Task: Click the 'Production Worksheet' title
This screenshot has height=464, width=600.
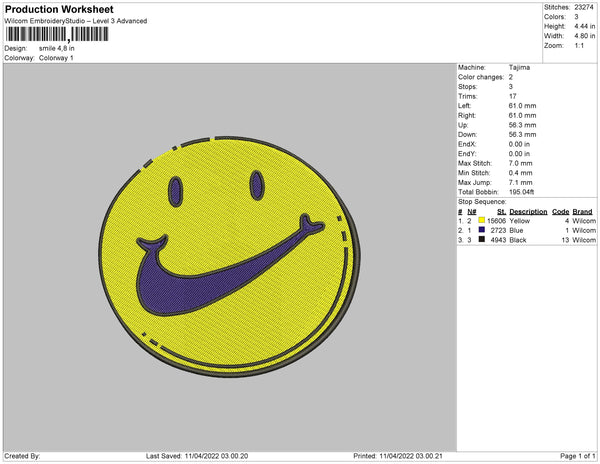Action: click(59, 9)
